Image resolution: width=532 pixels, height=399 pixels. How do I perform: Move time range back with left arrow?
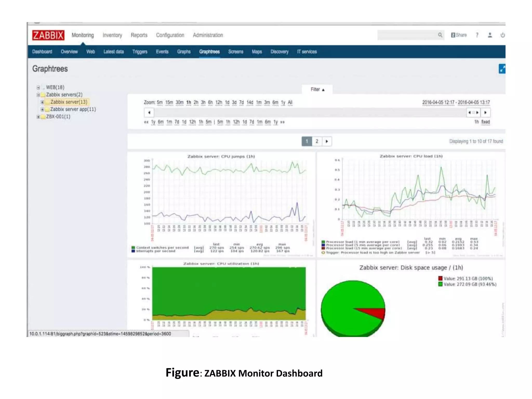point(149,112)
